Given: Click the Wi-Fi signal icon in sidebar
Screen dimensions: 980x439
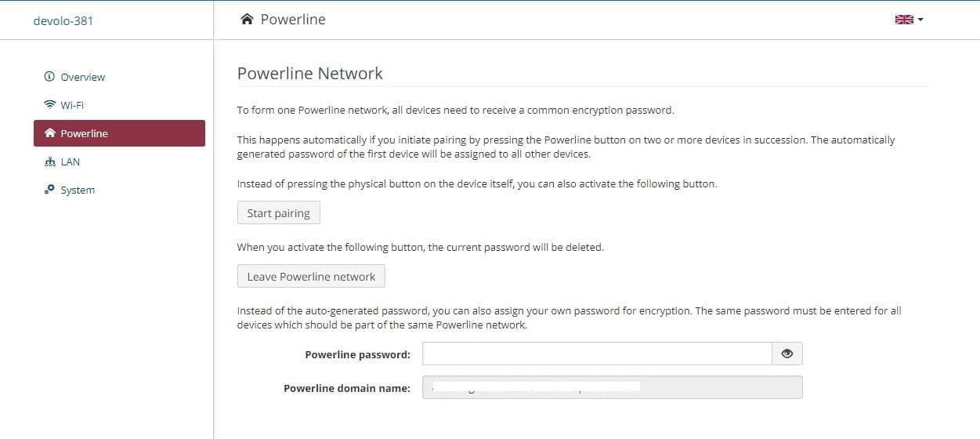Looking at the screenshot, I should pyautogui.click(x=50, y=105).
